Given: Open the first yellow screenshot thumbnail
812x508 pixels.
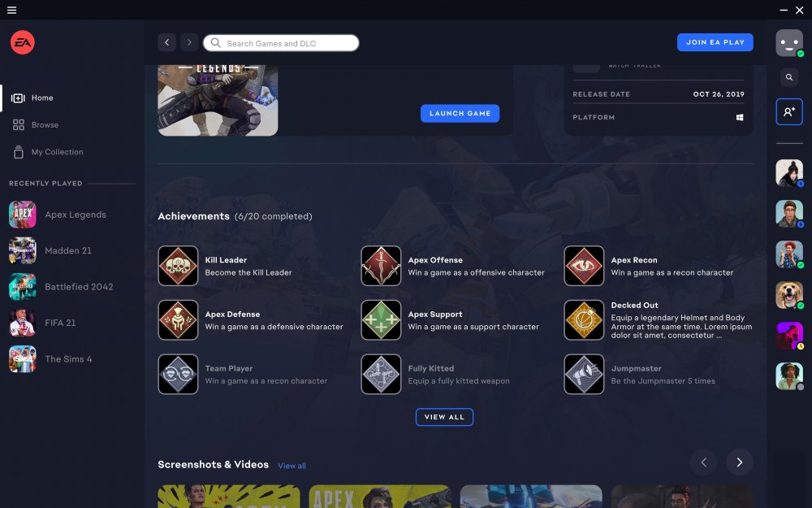Looking at the screenshot, I should 229,497.
